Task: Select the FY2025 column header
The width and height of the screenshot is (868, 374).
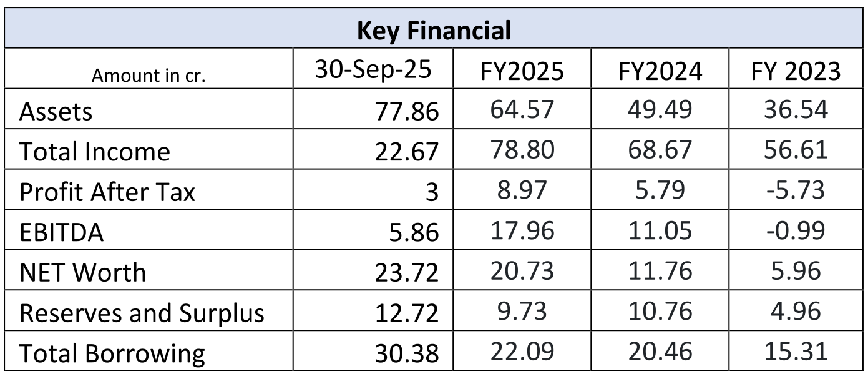Action: pyautogui.click(x=522, y=72)
